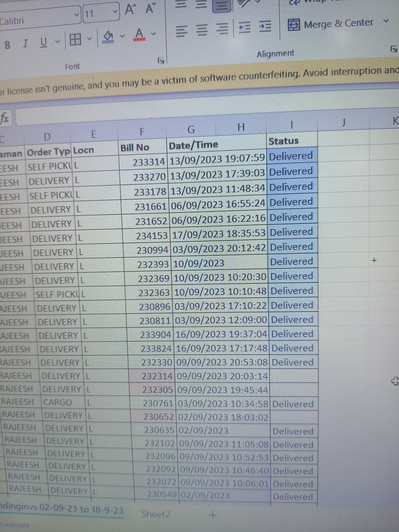Select column J header

pyautogui.click(x=343, y=123)
